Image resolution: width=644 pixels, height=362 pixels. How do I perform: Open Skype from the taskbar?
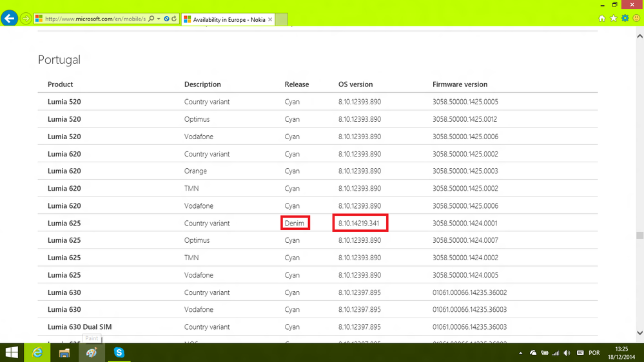coord(119,352)
